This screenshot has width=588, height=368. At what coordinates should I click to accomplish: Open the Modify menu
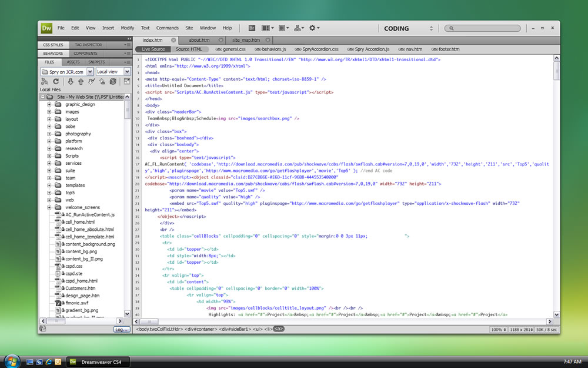coord(127,28)
